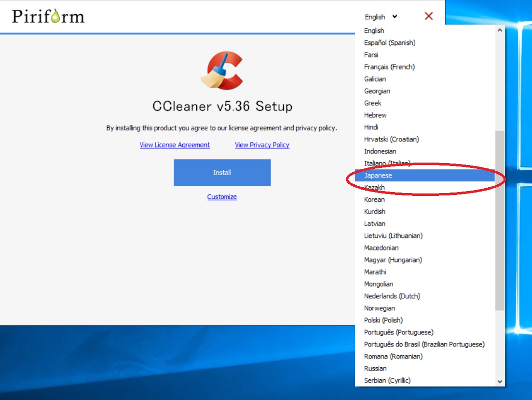This screenshot has width=532, height=400.
Task: Open the Customize link
Action: click(x=222, y=196)
